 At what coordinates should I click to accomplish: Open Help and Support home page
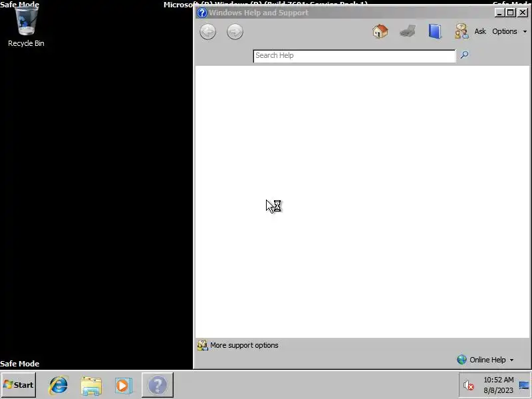tap(380, 31)
